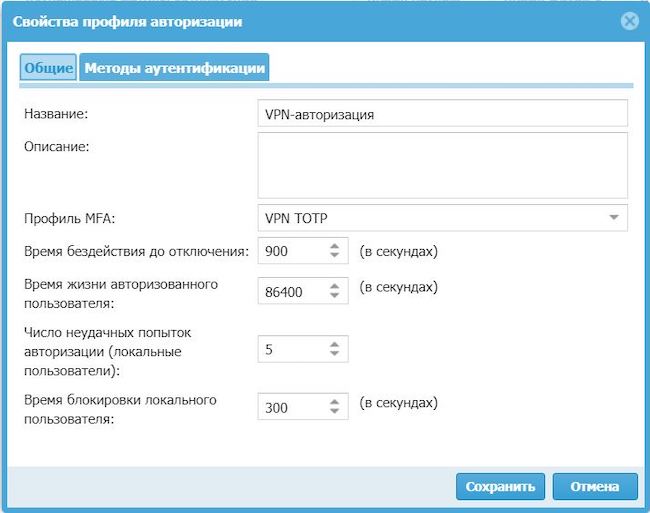The height and width of the screenshot is (513, 650).
Task: Increase authorized user lifetime with up arrow
Action: [x=335, y=286]
